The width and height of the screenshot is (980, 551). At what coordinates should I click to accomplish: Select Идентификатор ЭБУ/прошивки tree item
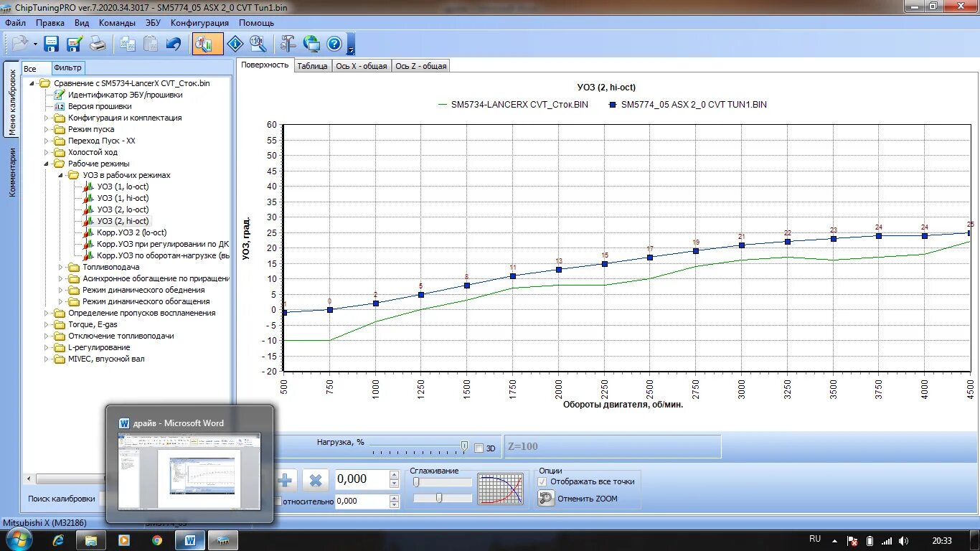(x=125, y=95)
